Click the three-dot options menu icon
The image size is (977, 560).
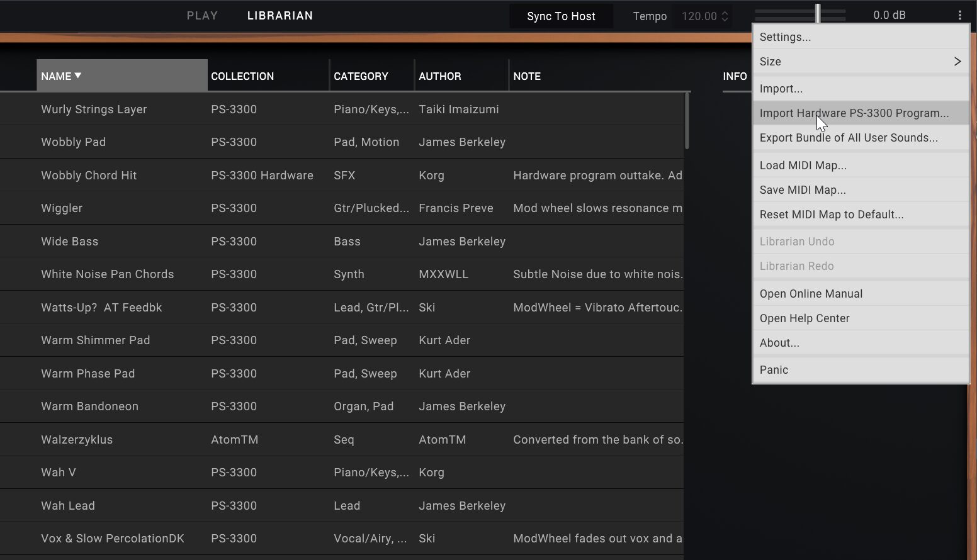tap(959, 16)
